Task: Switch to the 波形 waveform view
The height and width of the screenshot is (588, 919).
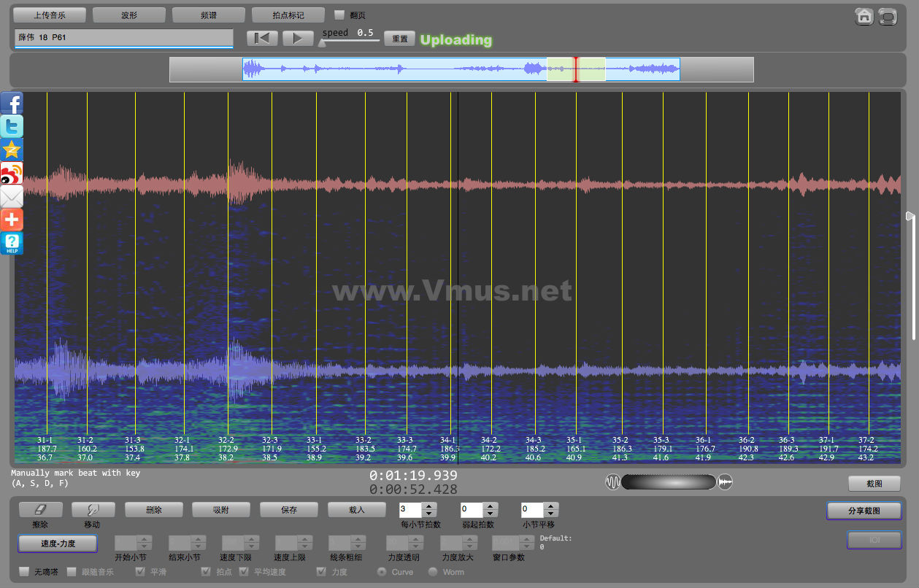Action: [129, 15]
